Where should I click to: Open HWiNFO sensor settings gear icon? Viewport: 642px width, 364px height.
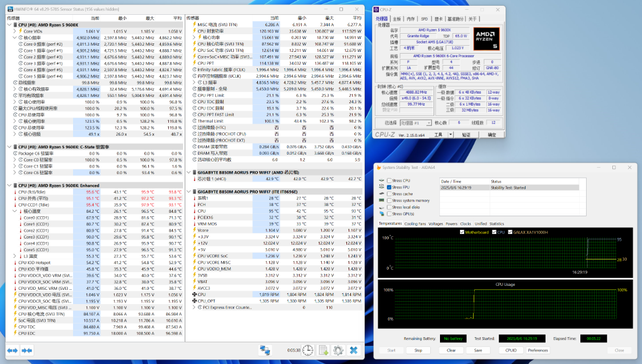point(338,350)
